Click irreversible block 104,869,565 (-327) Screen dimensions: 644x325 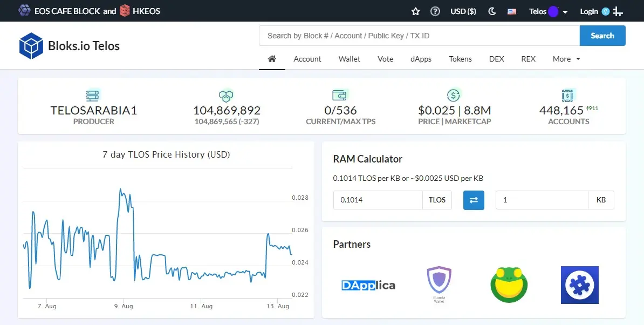pos(227,121)
